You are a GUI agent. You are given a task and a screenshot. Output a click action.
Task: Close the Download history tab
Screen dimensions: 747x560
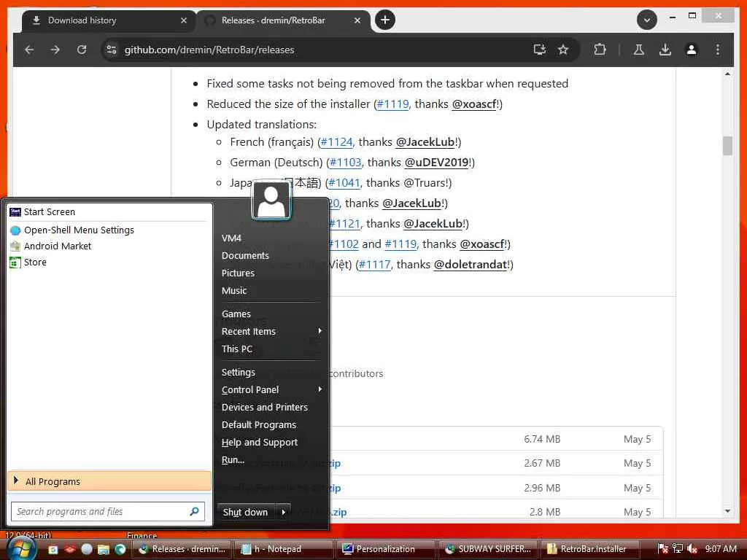click(184, 20)
